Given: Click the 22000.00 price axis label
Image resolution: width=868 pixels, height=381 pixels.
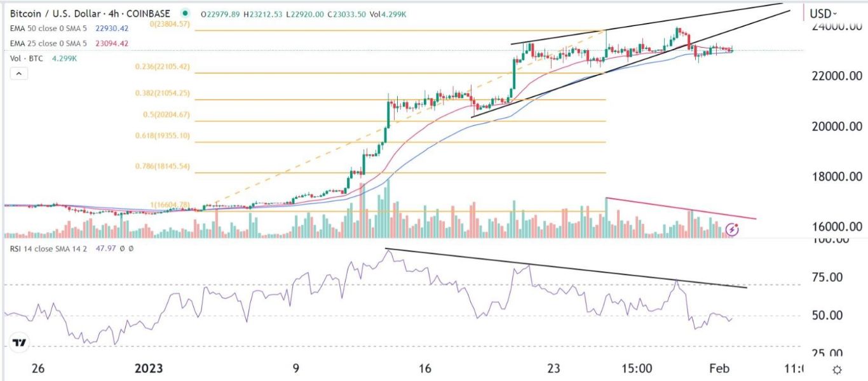Looking at the screenshot, I should tap(836, 76).
